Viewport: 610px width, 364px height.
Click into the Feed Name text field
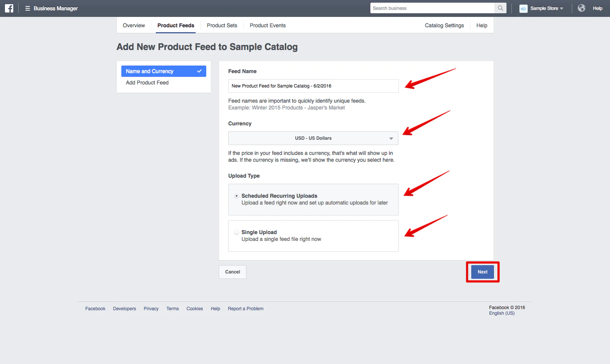(x=313, y=86)
